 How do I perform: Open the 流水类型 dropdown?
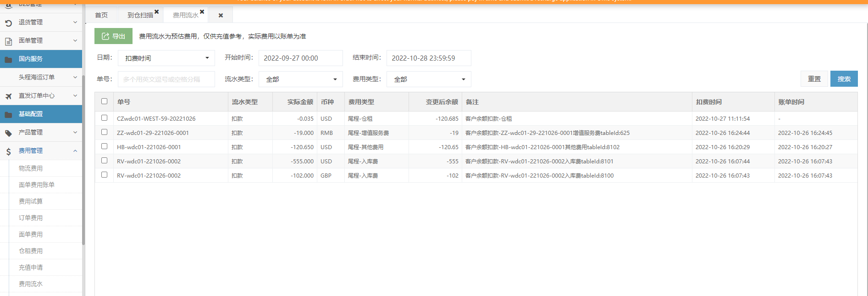pos(301,79)
